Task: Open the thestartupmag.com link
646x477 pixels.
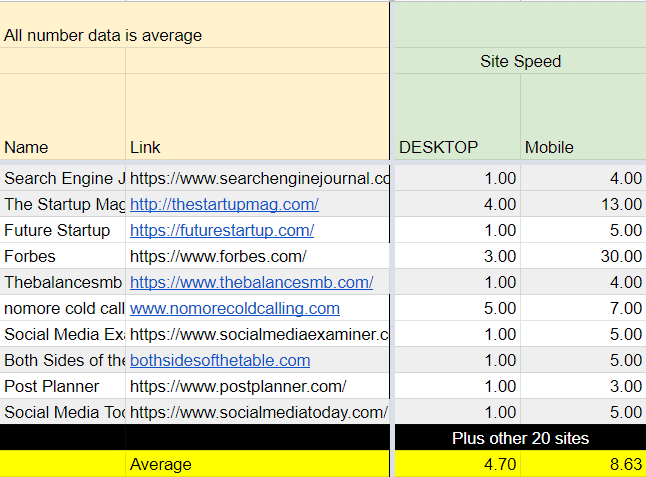Action: pyautogui.click(x=224, y=204)
